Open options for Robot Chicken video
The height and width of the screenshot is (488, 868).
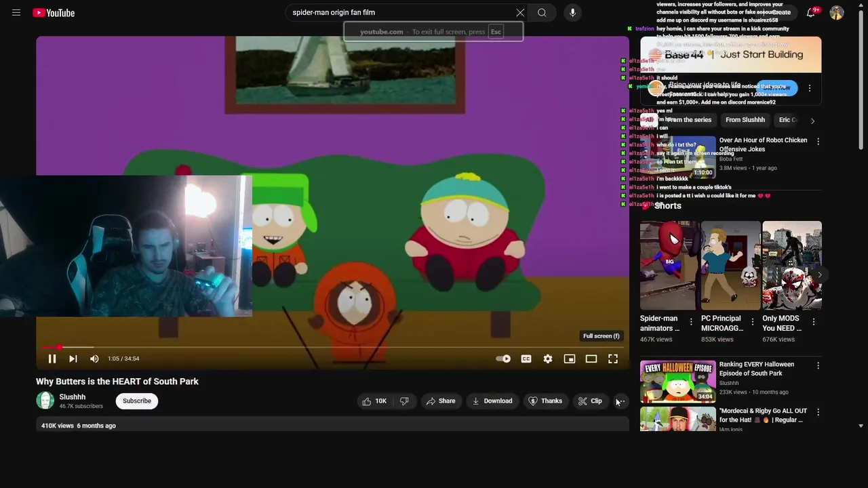(818, 142)
